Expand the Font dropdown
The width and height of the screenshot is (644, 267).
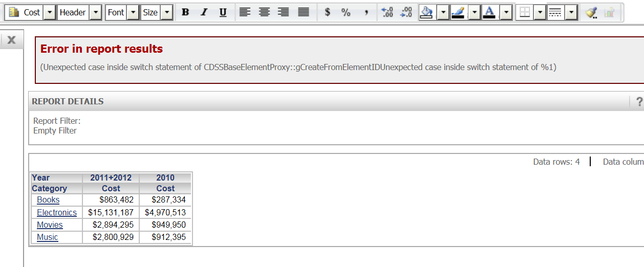click(x=133, y=12)
